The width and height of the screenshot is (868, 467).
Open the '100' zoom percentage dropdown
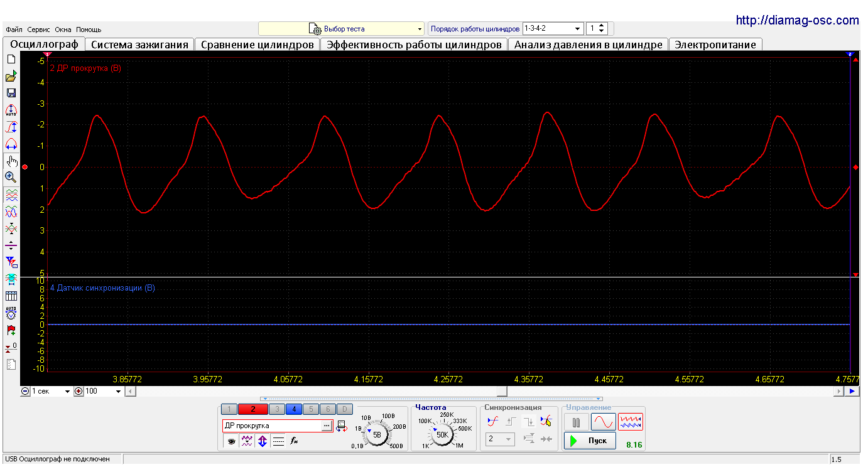pyautogui.click(x=104, y=391)
